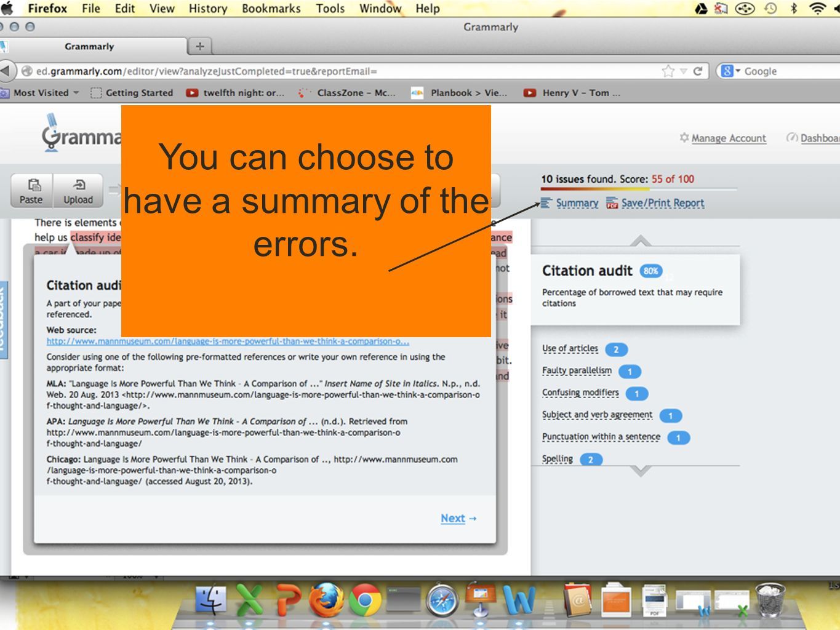840x630 pixels.
Task: Click the Bluetooth menu bar icon
Action: click(x=794, y=9)
